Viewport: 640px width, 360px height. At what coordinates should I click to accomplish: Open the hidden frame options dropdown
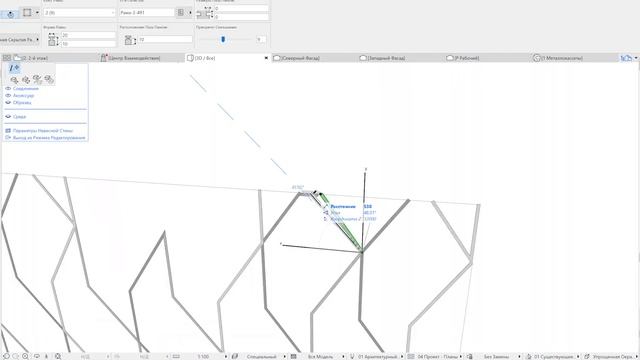tap(20, 40)
